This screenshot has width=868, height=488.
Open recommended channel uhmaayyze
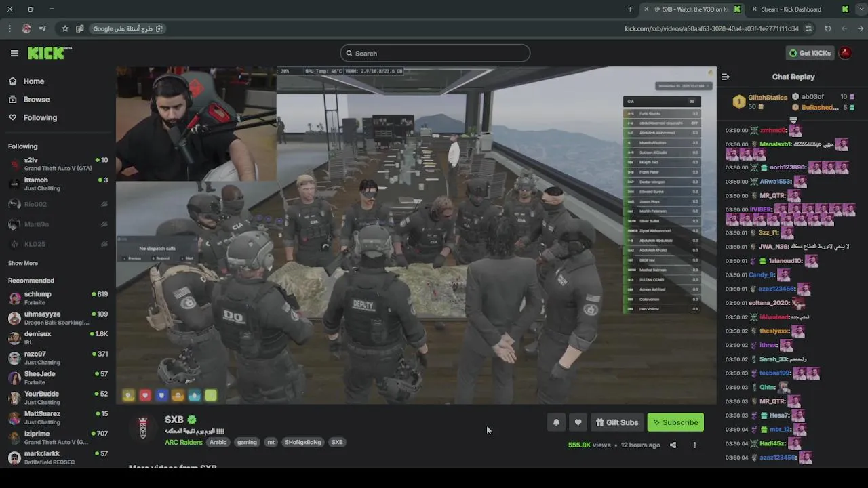58,318
